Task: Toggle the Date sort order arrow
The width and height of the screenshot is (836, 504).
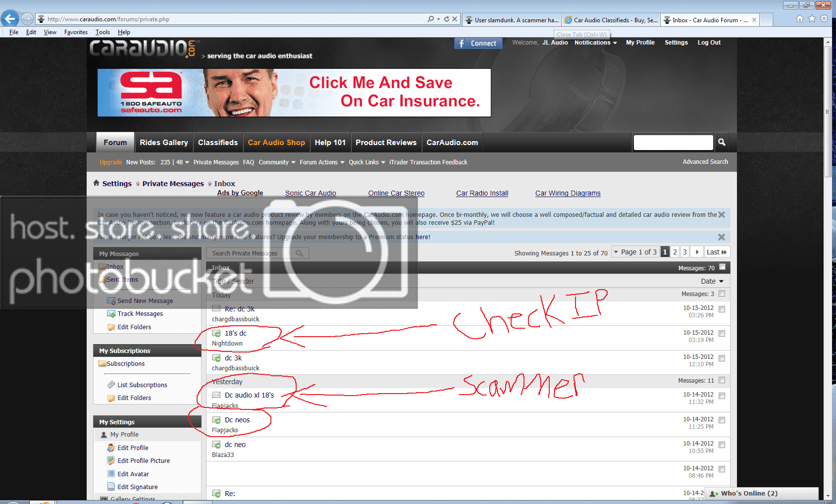Action: pos(721,281)
